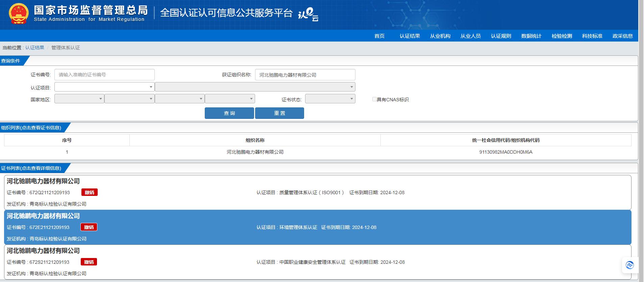Go to 首页 in navigation bar
Screen dimensions: 644x282
click(x=379, y=36)
